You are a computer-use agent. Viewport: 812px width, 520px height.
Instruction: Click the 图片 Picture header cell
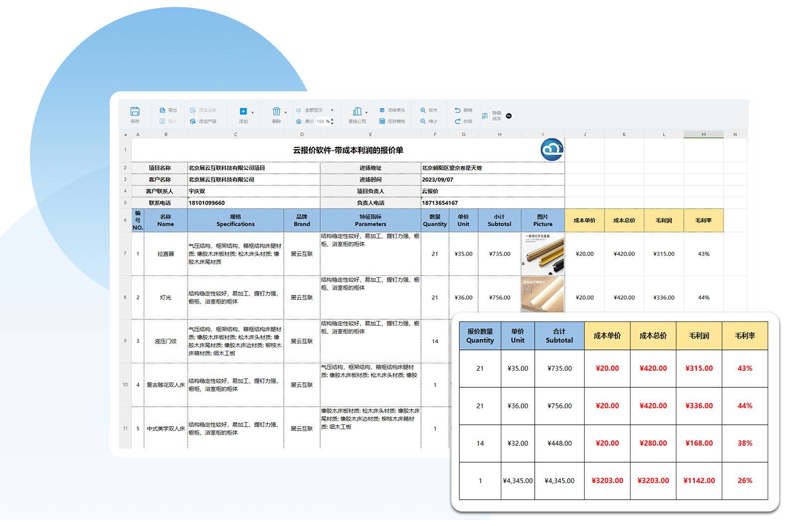point(543,221)
